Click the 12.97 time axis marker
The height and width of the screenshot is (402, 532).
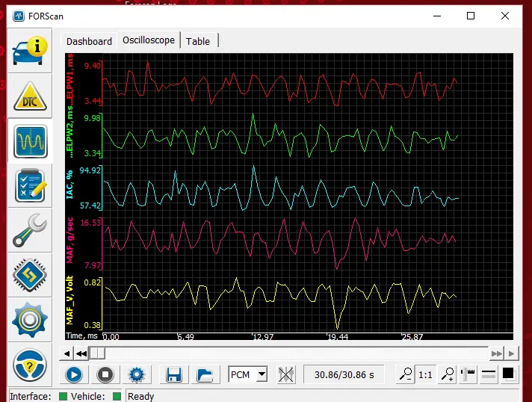tap(262, 337)
